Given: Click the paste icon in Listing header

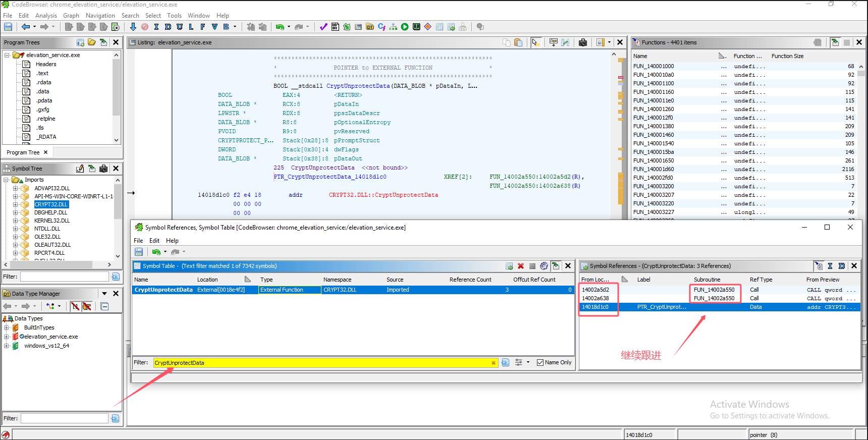Looking at the screenshot, I should (518, 42).
